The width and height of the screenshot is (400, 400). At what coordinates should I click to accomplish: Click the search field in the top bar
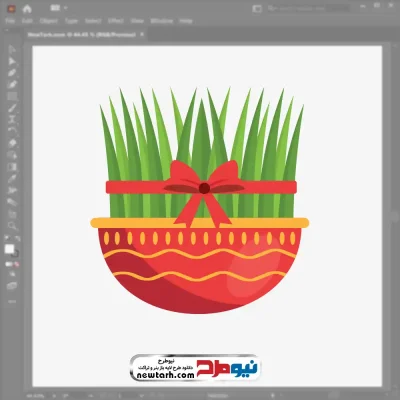(x=308, y=8)
